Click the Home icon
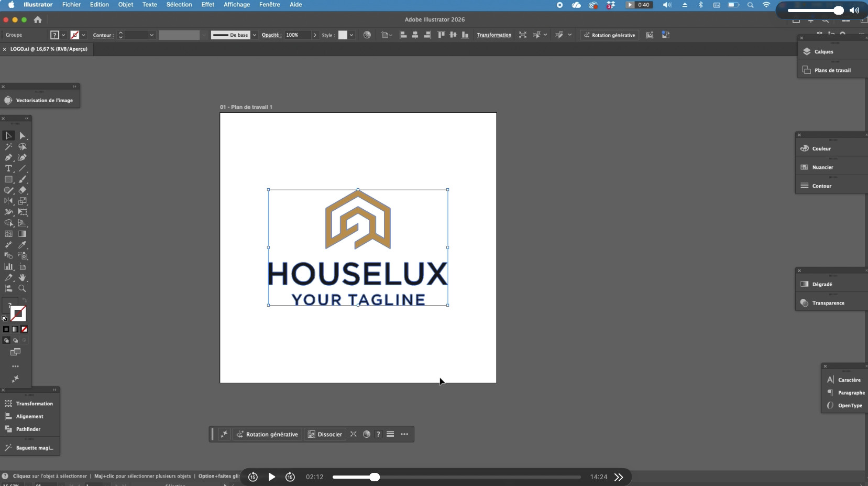Viewport: 868px width, 486px height. click(x=38, y=20)
